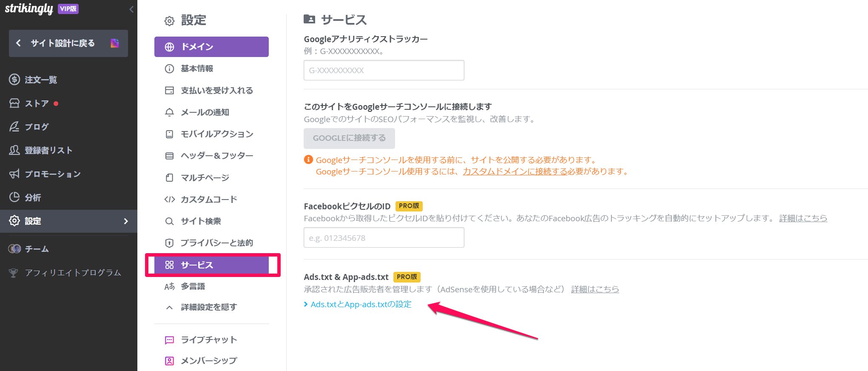
Task: Click the chat bubble icon beside ライブチャット
Action: tap(169, 340)
